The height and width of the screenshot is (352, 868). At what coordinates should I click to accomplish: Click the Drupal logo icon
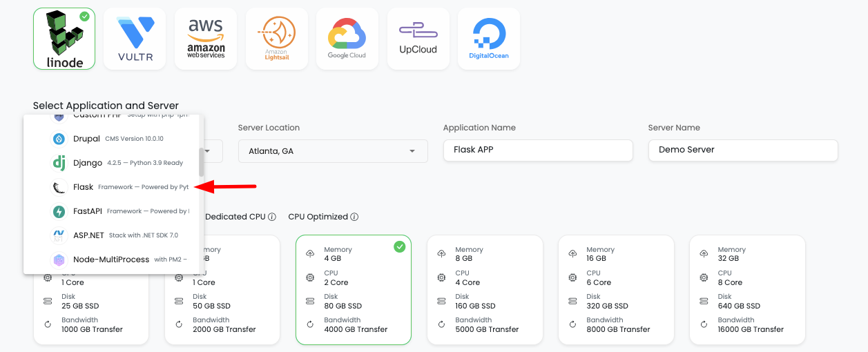click(x=59, y=139)
